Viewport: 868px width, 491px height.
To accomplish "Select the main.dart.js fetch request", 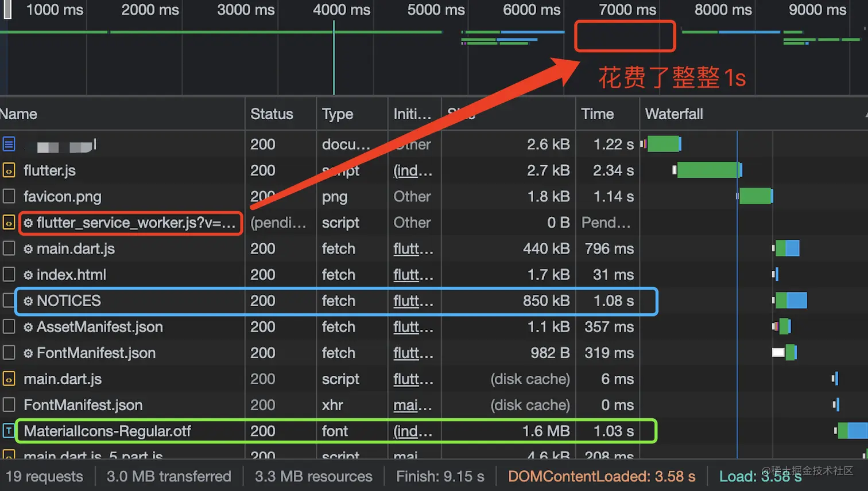I will tap(76, 248).
